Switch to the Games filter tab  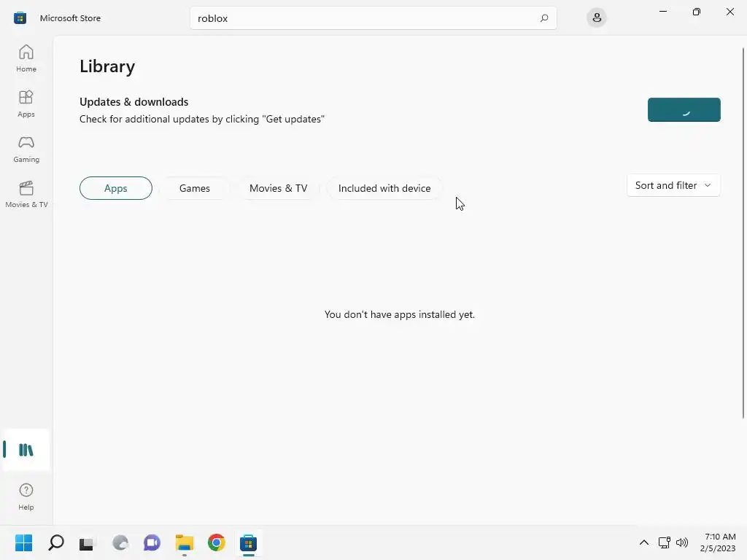pos(194,188)
